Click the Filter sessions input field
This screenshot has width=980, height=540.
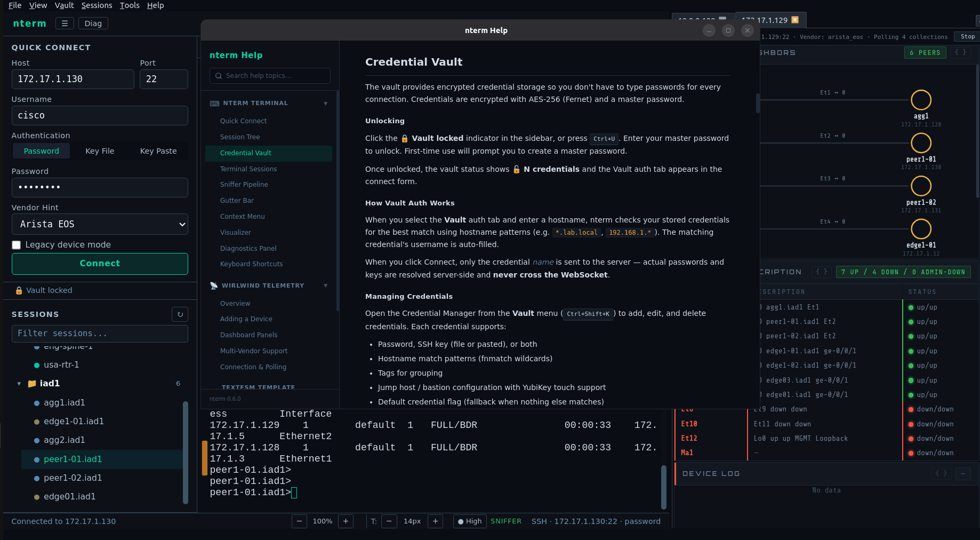pyautogui.click(x=99, y=333)
